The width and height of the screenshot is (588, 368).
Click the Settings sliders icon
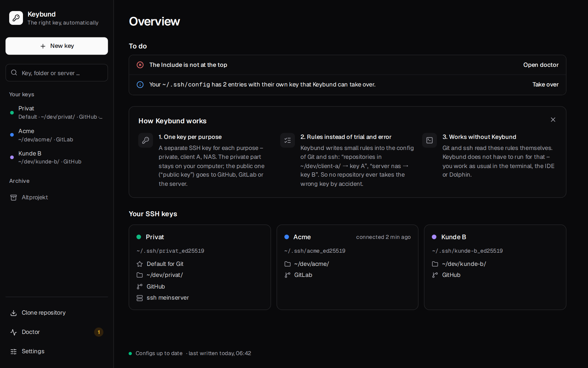[x=13, y=351]
